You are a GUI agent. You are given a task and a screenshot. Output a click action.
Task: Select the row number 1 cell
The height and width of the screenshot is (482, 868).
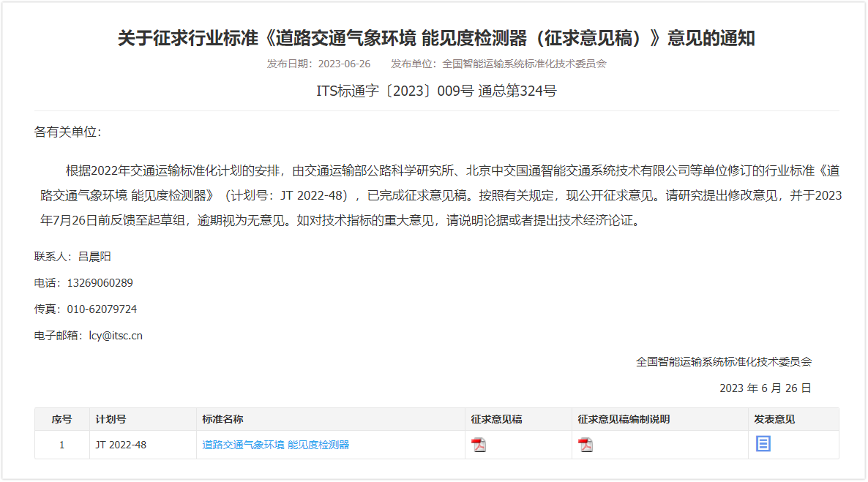(62, 445)
